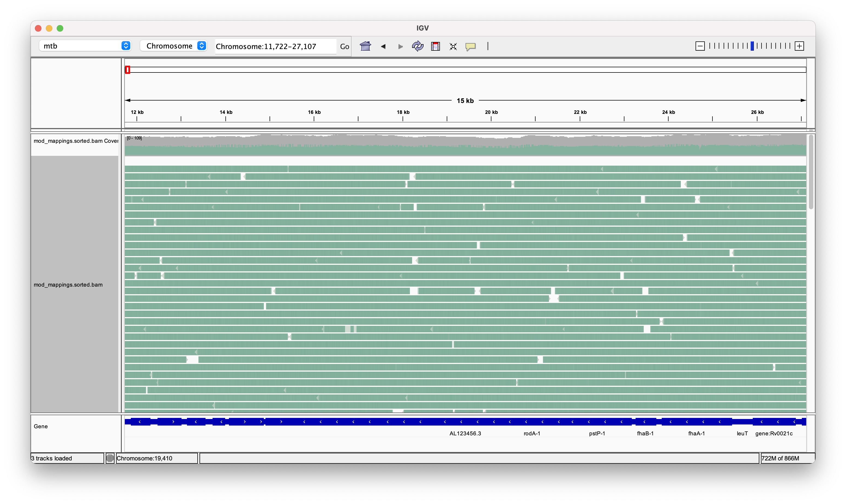Click the zoom in plus icon
The height and width of the screenshot is (504, 846).
click(x=799, y=45)
